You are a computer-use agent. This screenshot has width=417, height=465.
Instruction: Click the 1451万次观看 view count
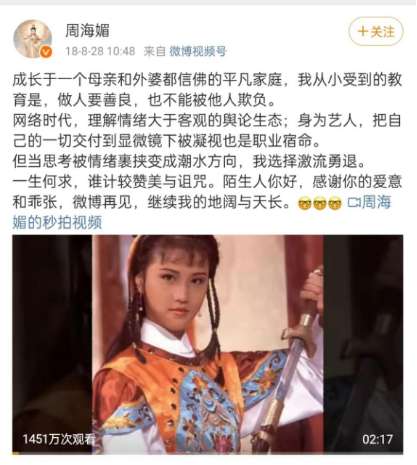59,439
